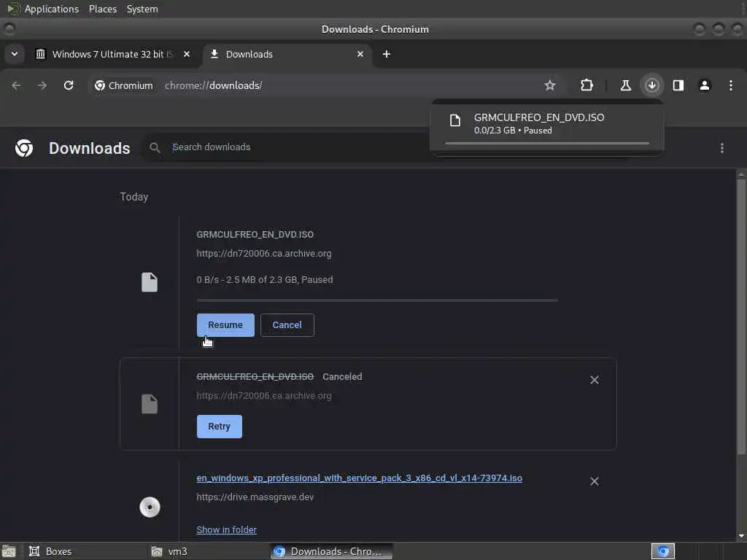Toggle the downloads bubble toolbar icon
This screenshot has width=747, height=560.
(x=651, y=85)
